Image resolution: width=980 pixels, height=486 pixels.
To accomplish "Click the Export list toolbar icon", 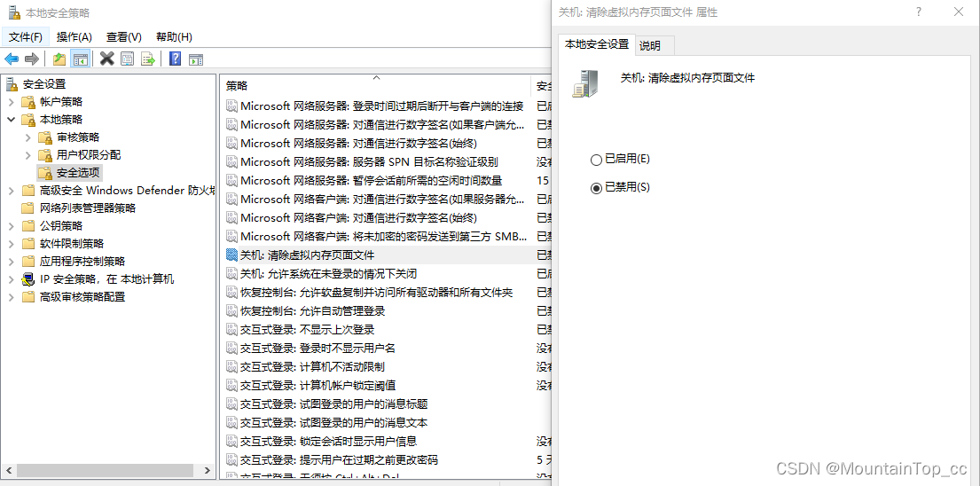I will click(148, 59).
